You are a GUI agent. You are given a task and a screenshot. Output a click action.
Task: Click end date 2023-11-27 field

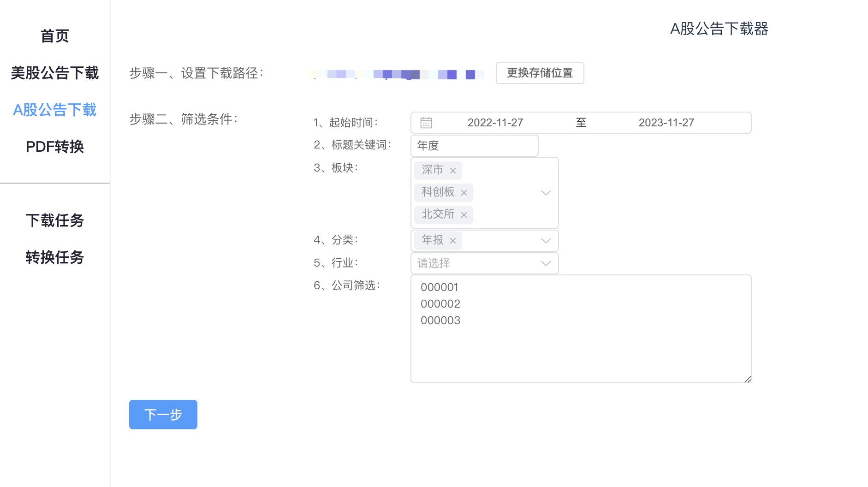[x=666, y=123]
